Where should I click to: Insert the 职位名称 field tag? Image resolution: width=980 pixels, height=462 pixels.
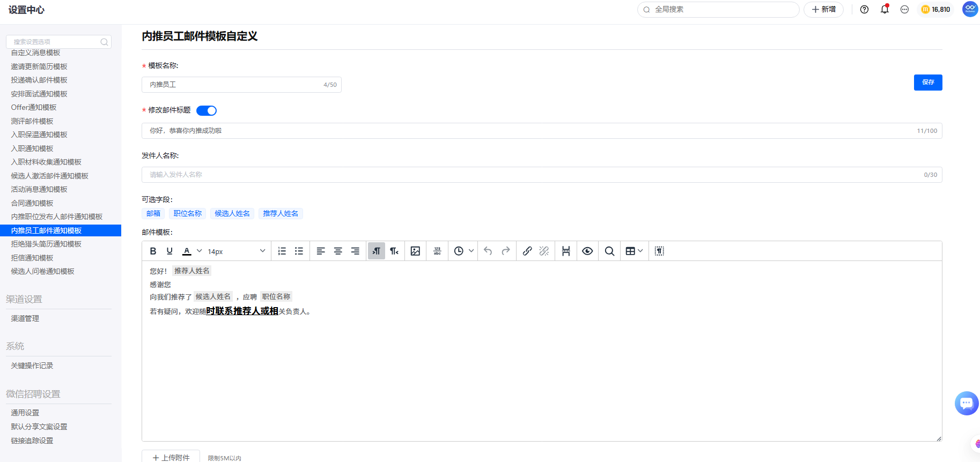coord(188,213)
